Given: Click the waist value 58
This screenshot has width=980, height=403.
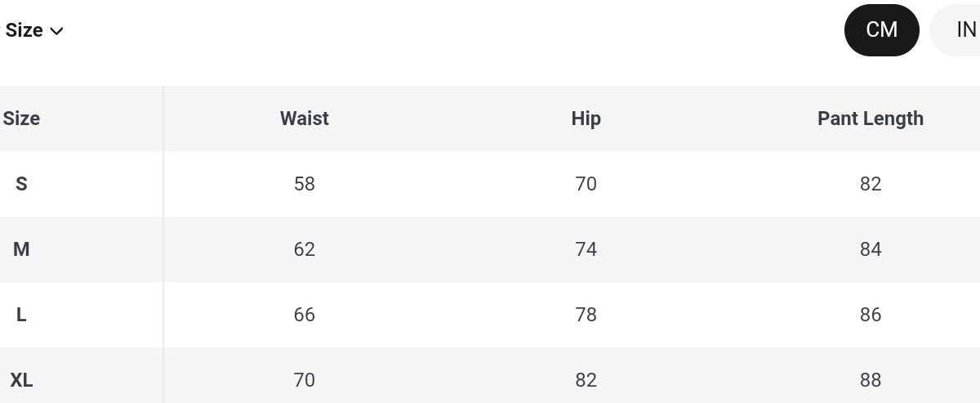Looking at the screenshot, I should pyautogui.click(x=305, y=184).
